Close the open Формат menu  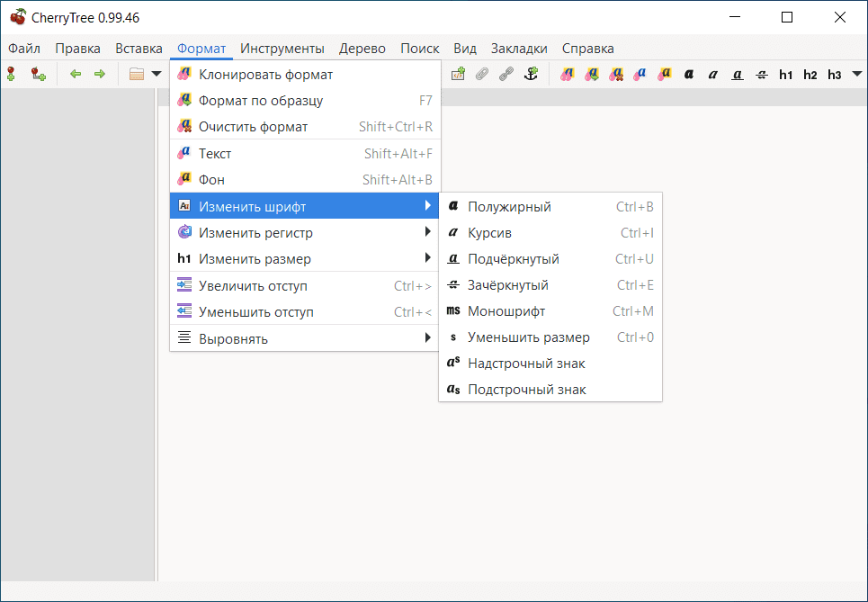pyautogui.click(x=201, y=49)
